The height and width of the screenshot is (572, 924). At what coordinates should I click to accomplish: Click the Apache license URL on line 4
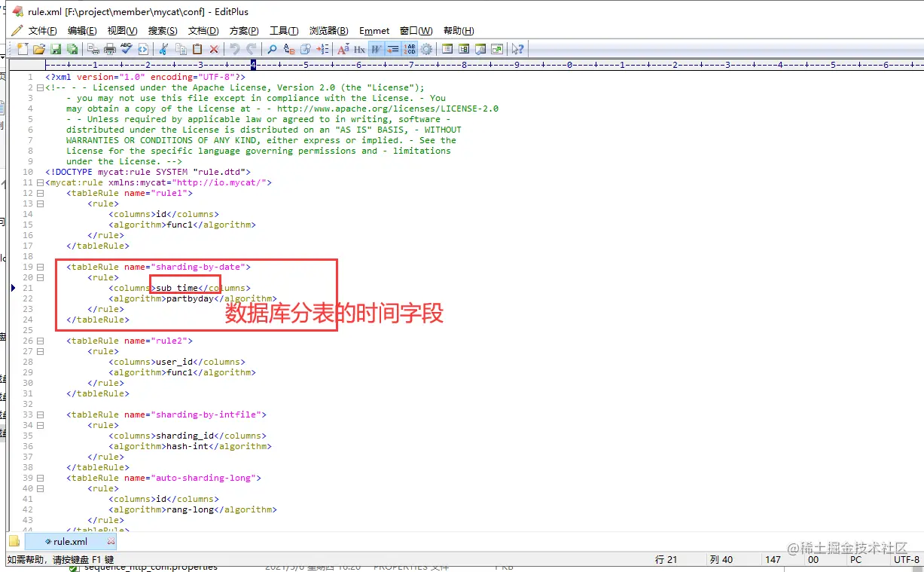click(x=388, y=109)
